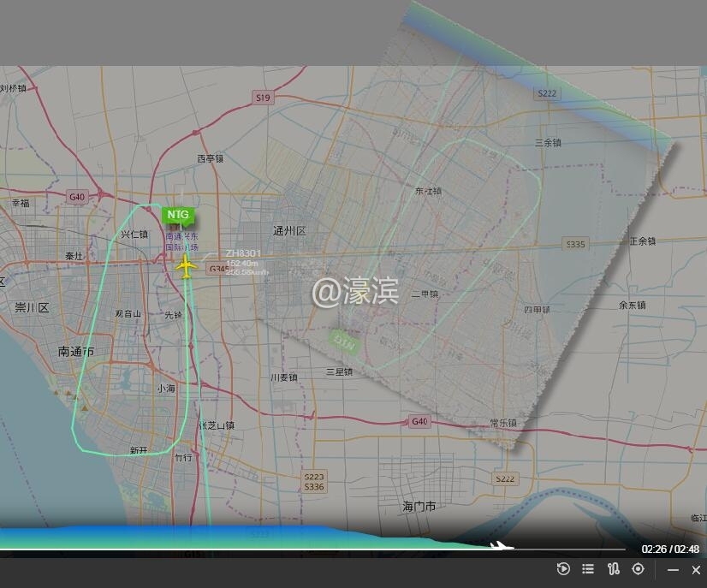Select the yellow ZH8301 aircraft icon
Screen dimensions: 707x588
186,266
